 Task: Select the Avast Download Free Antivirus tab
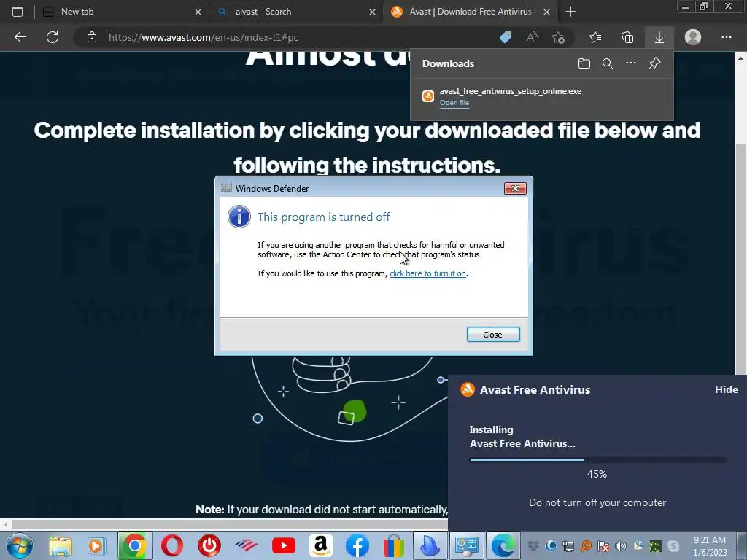[471, 12]
